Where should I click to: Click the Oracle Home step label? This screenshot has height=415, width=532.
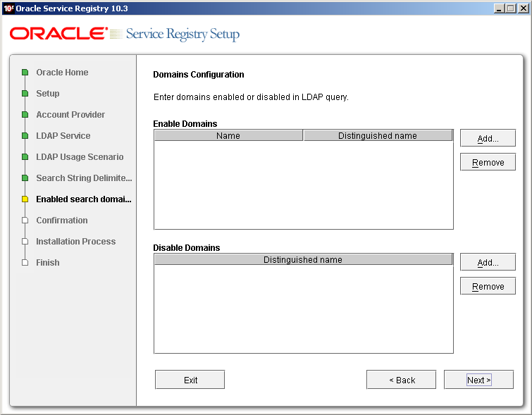(x=62, y=73)
